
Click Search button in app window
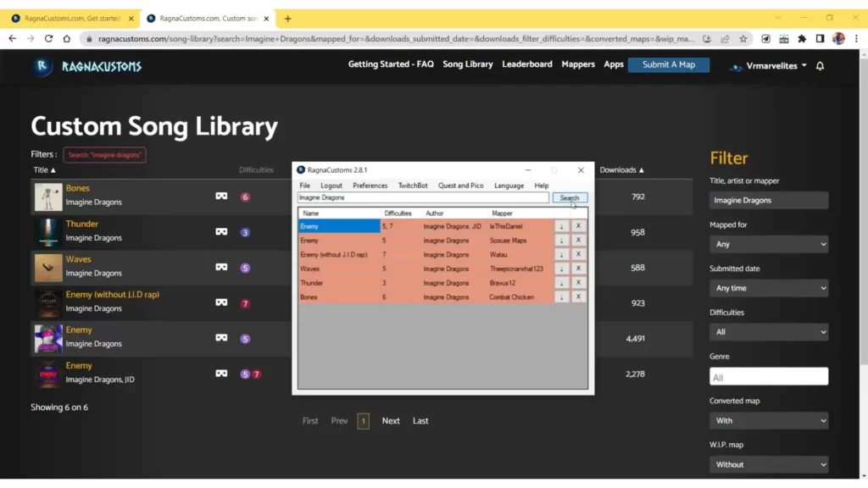pos(570,197)
